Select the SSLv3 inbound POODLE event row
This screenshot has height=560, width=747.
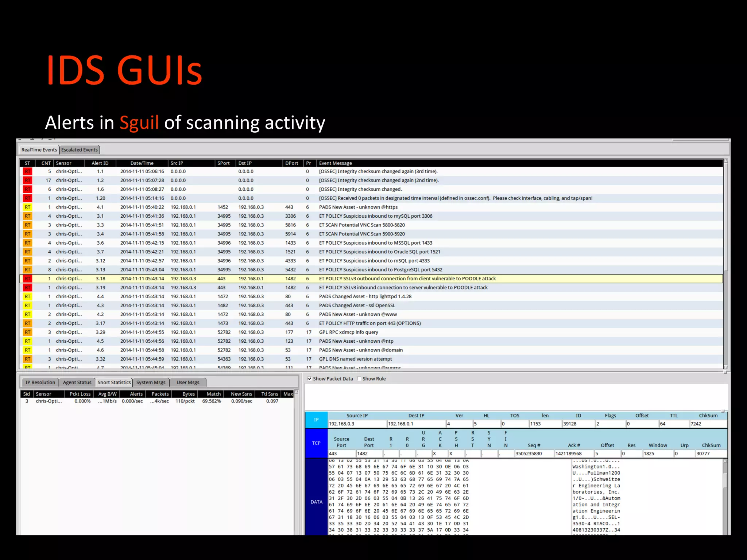[x=371, y=287]
